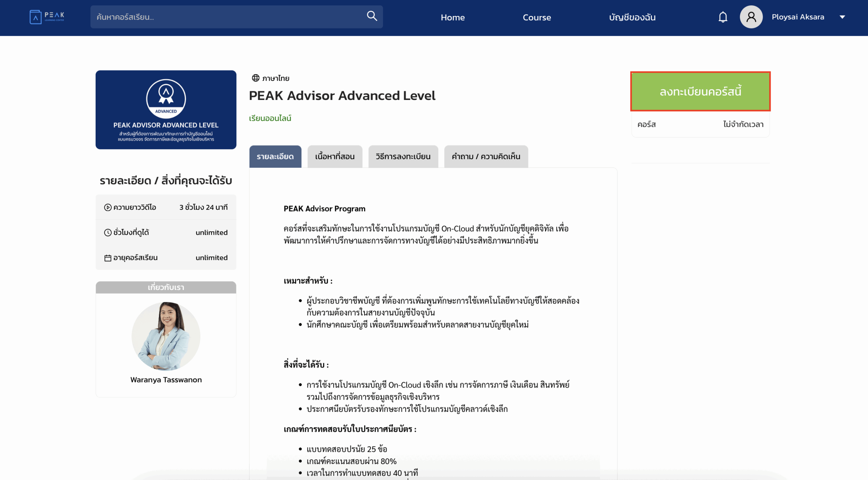Select the วิธีการลงทะเบียน tab
Screen dimensions: 868x480
pos(403,156)
